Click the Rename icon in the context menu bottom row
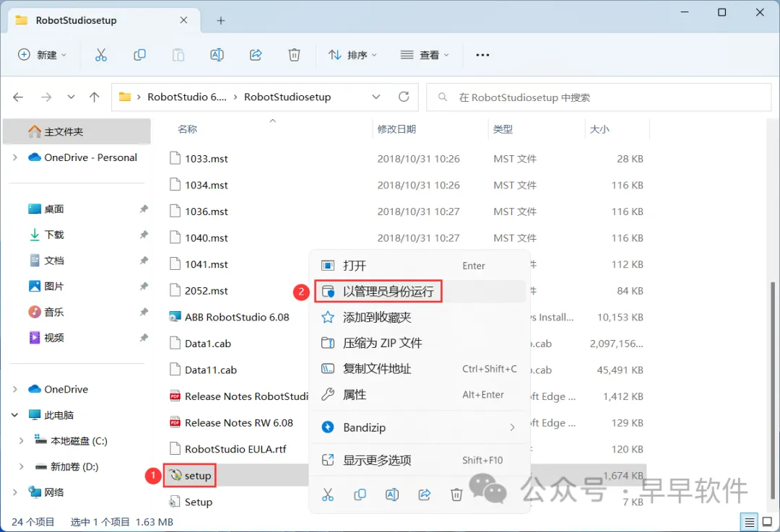The height and width of the screenshot is (532, 780). coord(392,494)
